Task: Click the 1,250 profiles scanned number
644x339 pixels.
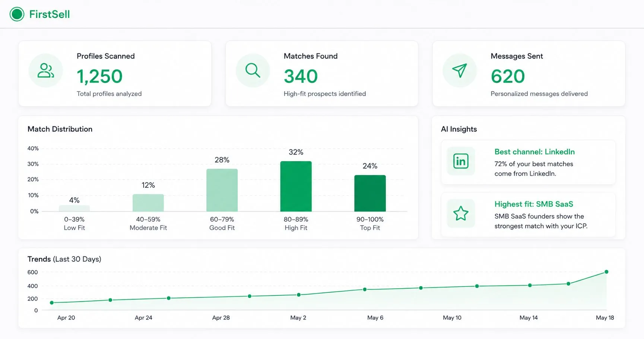Action: click(x=99, y=76)
